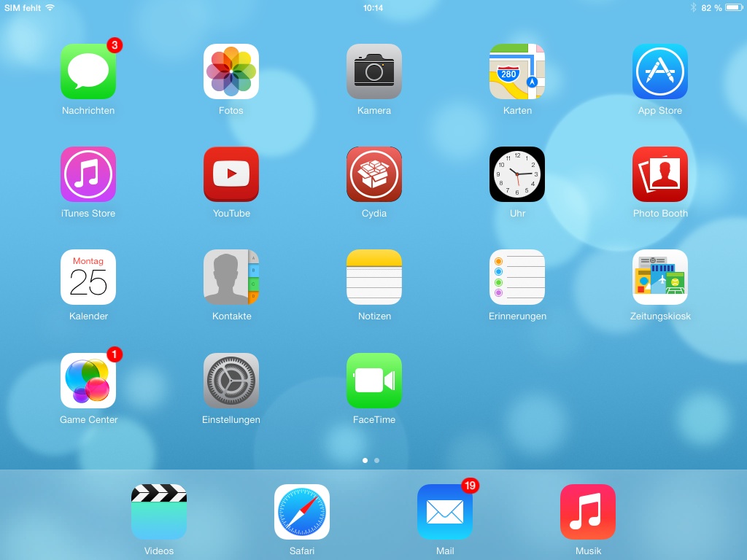Tap the 10:14 clock in status bar
The image size is (747, 560).
tap(373, 7)
